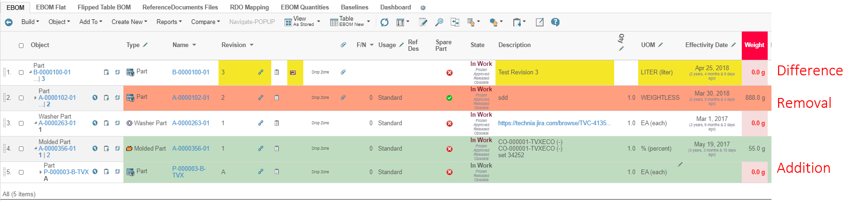Toggle the select-all checkbox in Object header
Screen dimensions: 868x201
(21, 46)
